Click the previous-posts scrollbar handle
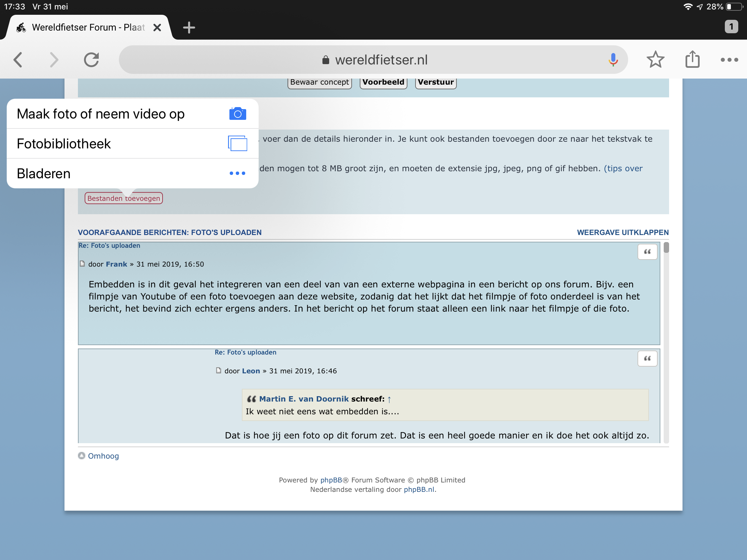This screenshot has height=560, width=747. [x=666, y=248]
